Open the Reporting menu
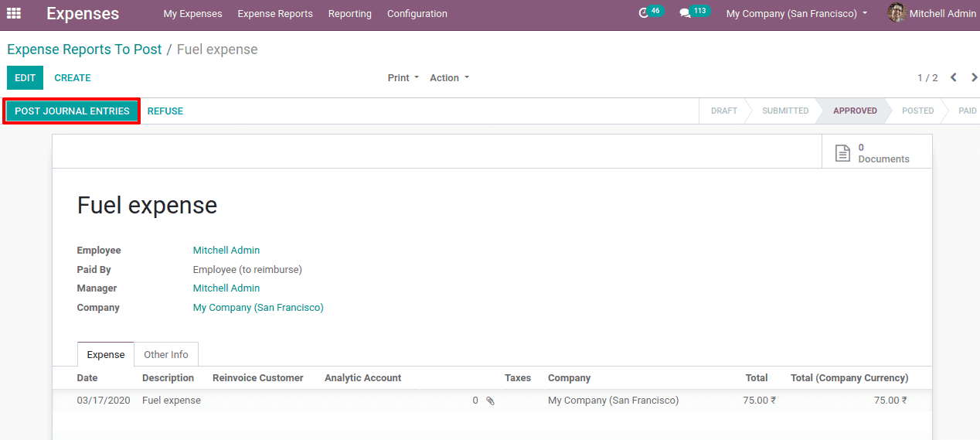 (x=349, y=14)
